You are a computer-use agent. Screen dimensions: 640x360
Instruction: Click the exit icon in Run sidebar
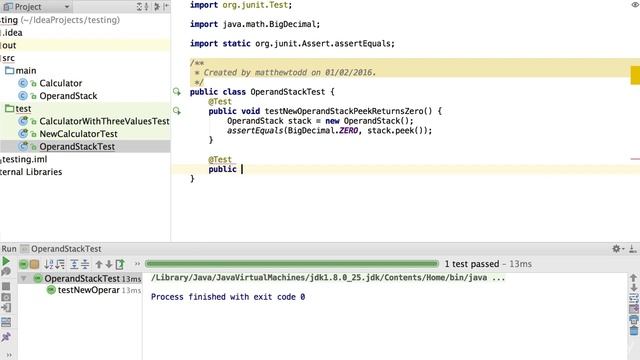[x=6, y=308]
